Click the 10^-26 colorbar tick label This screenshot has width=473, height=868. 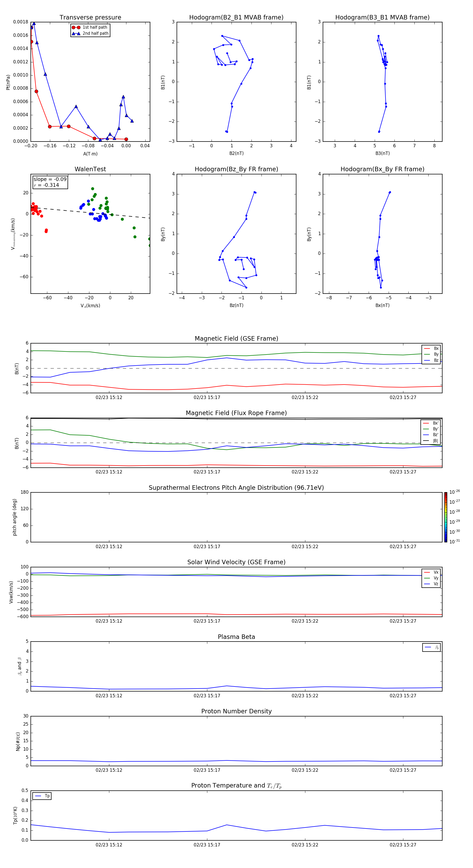point(455,492)
